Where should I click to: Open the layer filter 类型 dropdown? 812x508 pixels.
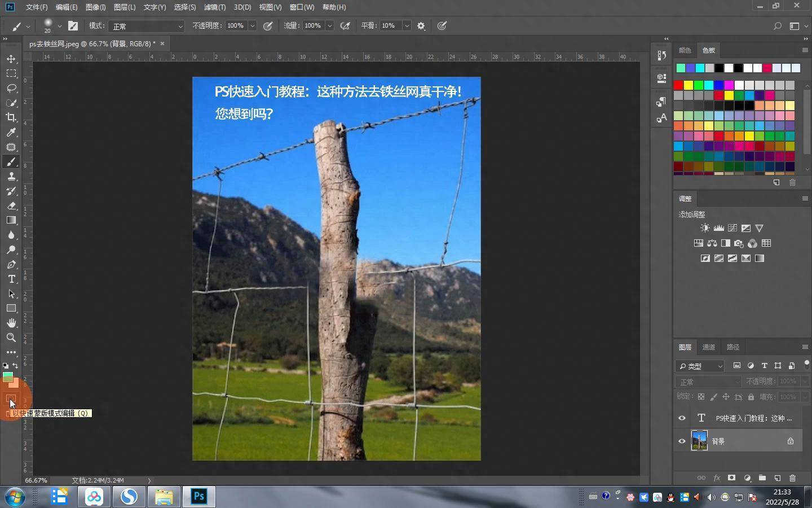(700, 366)
